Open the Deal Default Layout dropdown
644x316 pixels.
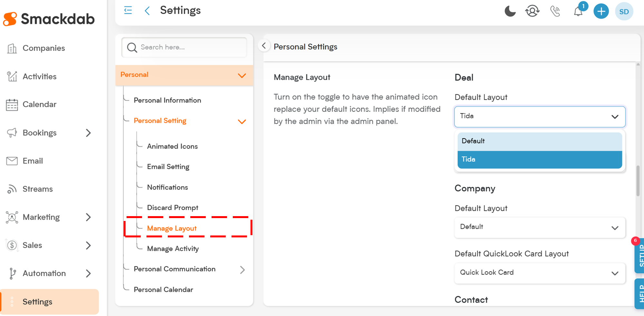click(x=539, y=116)
